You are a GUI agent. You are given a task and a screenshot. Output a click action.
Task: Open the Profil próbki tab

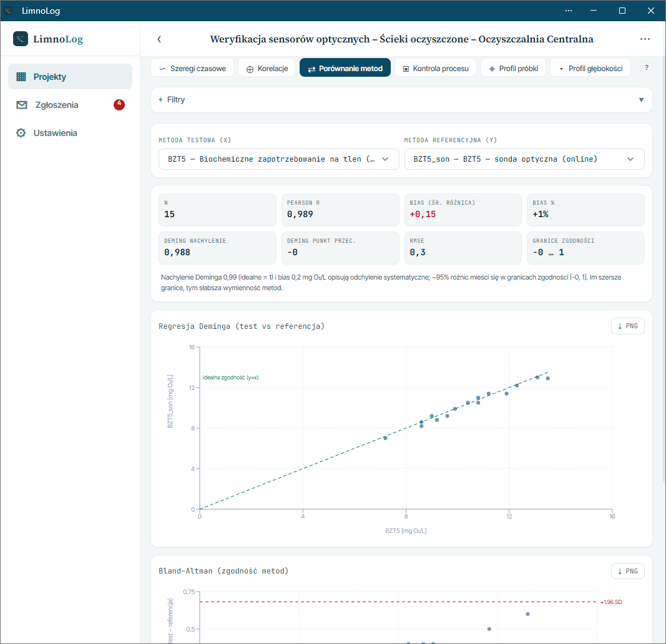(514, 69)
